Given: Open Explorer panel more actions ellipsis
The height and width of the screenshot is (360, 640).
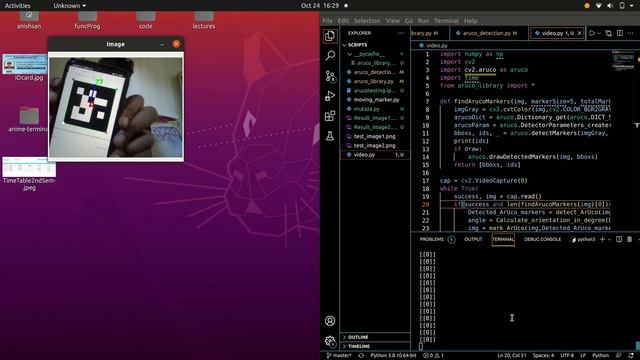Looking at the screenshot, I should tap(400, 33).
